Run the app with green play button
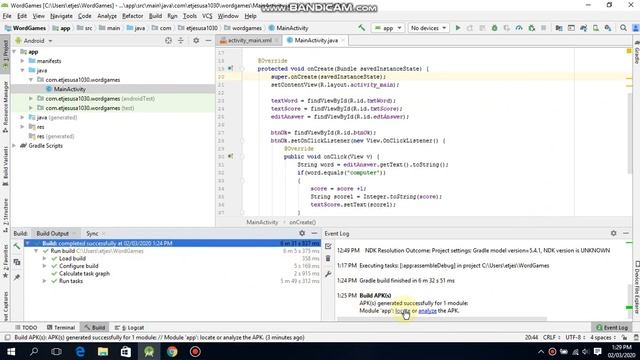This screenshot has width=640, height=360. [458, 28]
